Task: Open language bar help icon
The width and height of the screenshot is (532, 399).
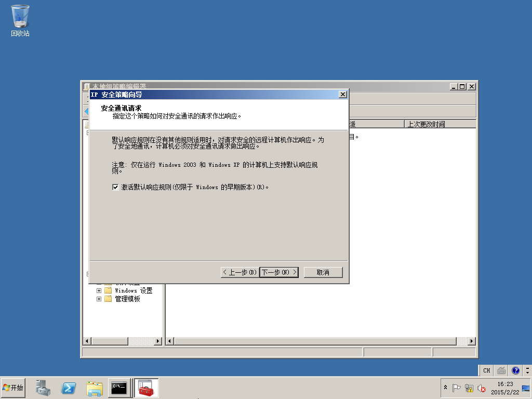Action: [x=516, y=370]
